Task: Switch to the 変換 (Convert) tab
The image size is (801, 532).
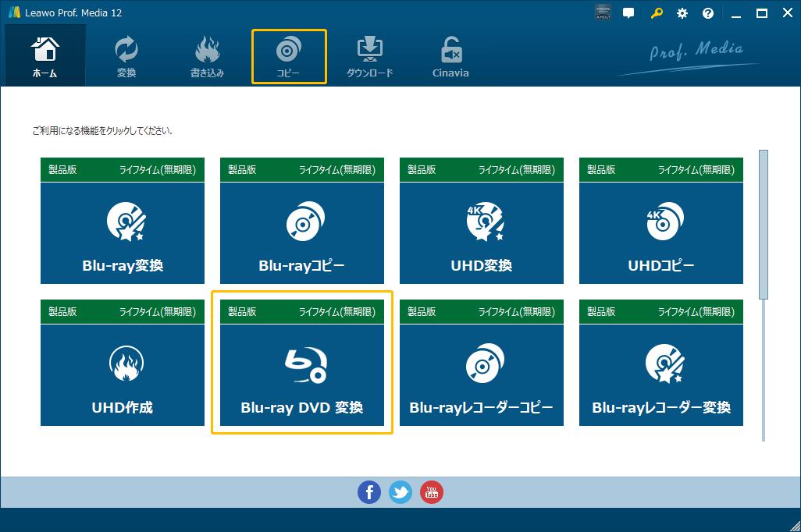Action: [126, 55]
